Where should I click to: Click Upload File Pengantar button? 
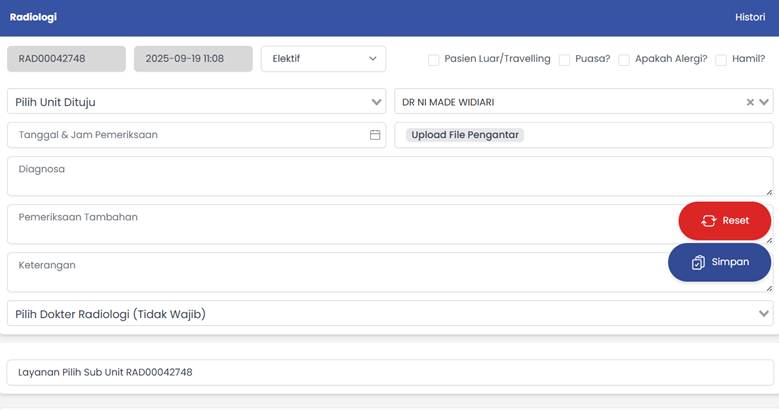(x=464, y=135)
